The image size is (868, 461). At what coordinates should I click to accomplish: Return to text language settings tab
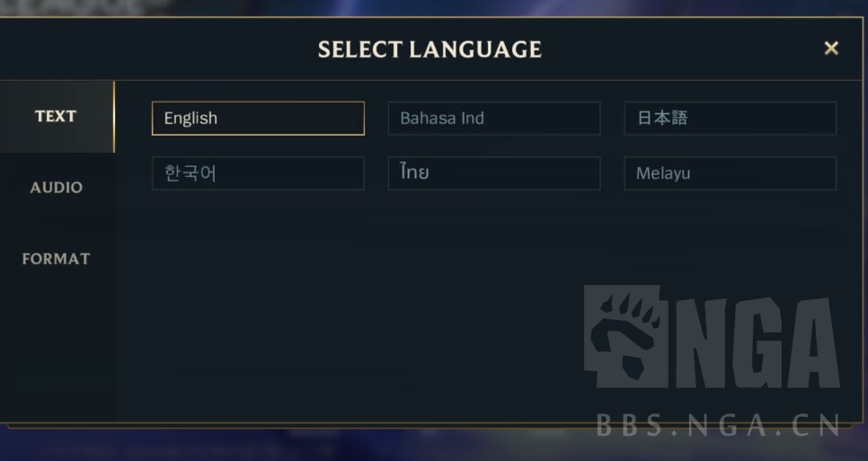point(56,117)
